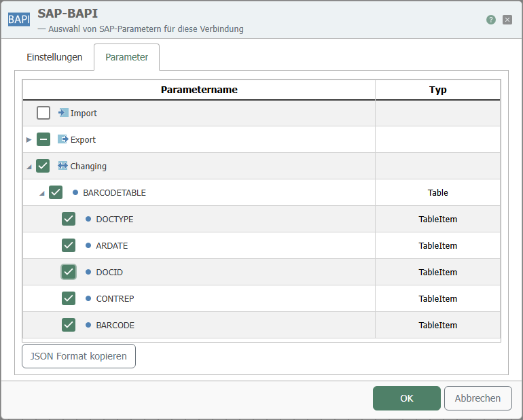The width and height of the screenshot is (523, 420).
Task: Uncheck the ARDATE checkbox
Action: (69, 245)
